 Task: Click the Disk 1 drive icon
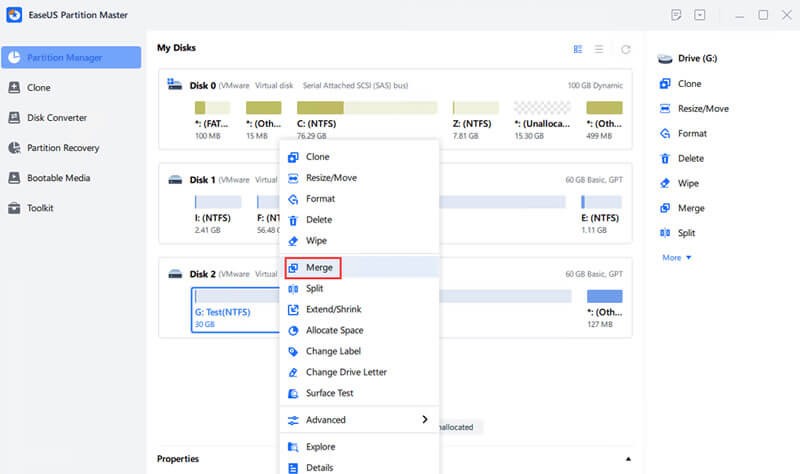coord(175,180)
